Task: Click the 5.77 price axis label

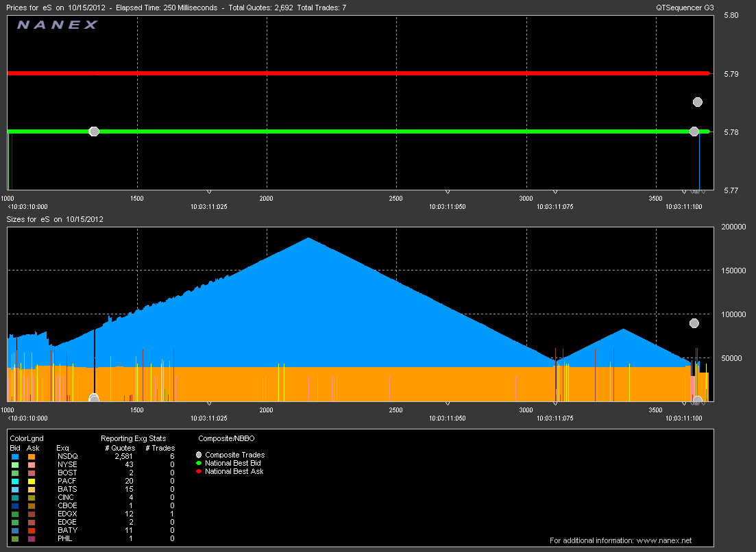Action: point(731,191)
